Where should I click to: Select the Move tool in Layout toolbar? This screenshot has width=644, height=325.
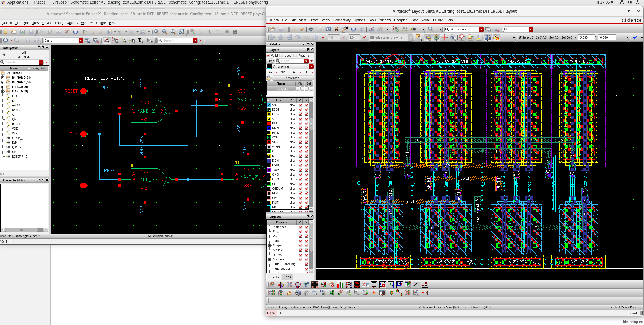[x=311, y=29]
